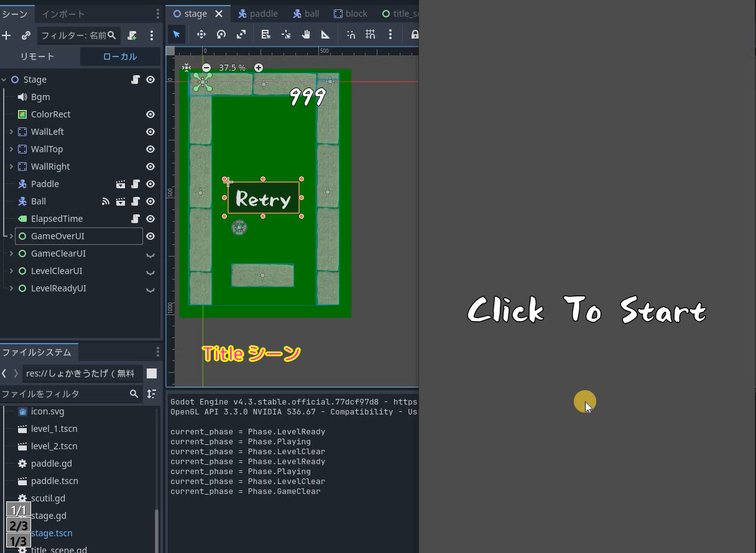Click the node filter search field

(x=79, y=35)
